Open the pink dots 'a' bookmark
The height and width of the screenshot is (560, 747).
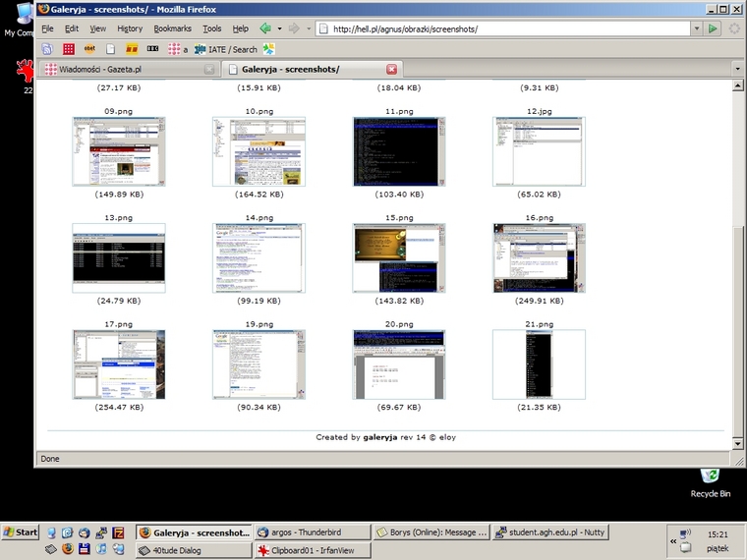point(178,48)
